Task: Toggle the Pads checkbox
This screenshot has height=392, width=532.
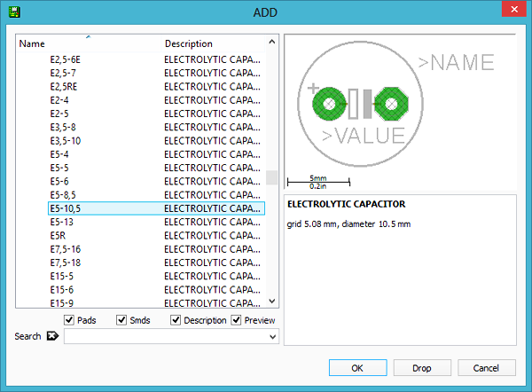Action: point(69,319)
